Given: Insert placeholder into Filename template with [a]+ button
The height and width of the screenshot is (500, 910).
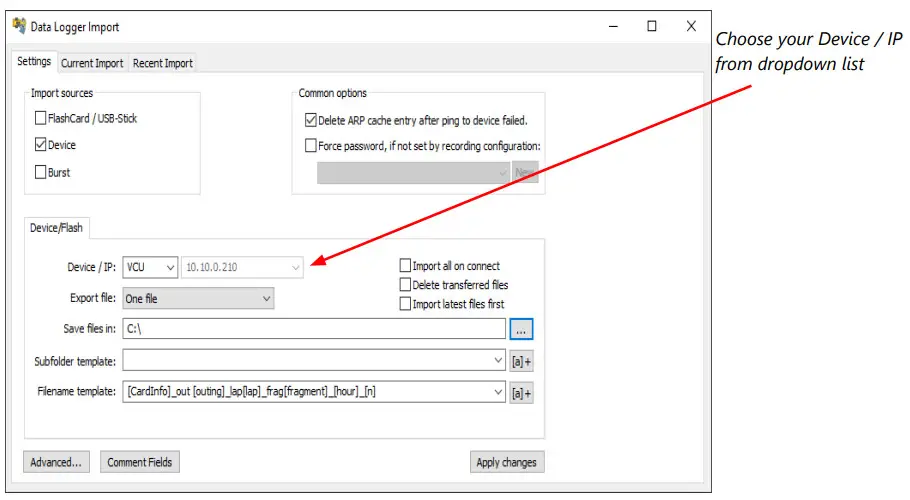Looking at the screenshot, I should (521, 393).
